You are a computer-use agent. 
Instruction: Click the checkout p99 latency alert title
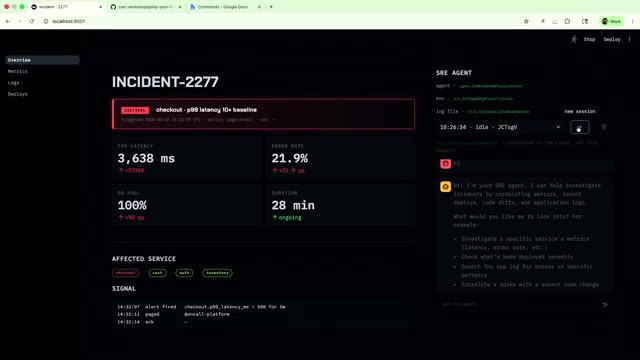click(206, 110)
